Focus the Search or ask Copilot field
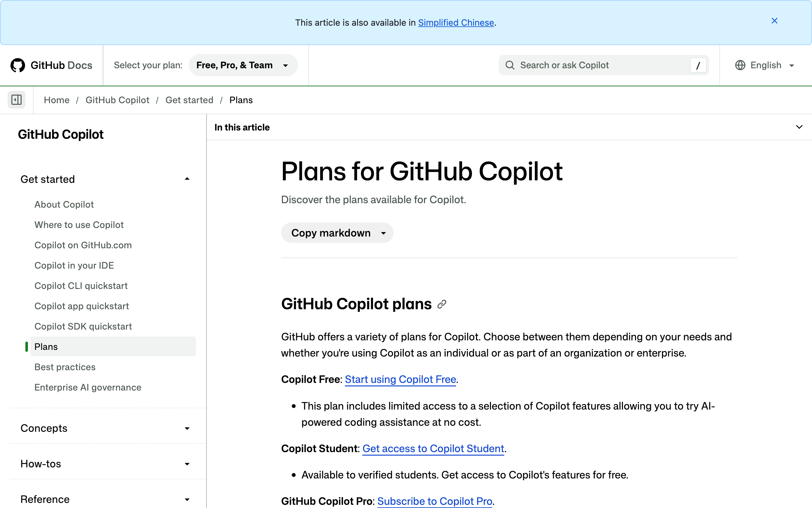This screenshot has height=508, width=812. tap(604, 65)
